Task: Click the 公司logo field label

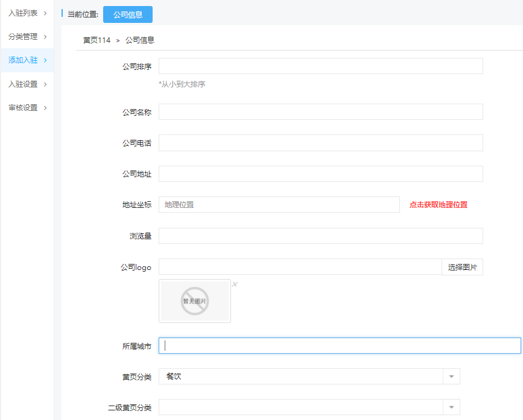Action: pyautogui.click(x=136, y=268)
